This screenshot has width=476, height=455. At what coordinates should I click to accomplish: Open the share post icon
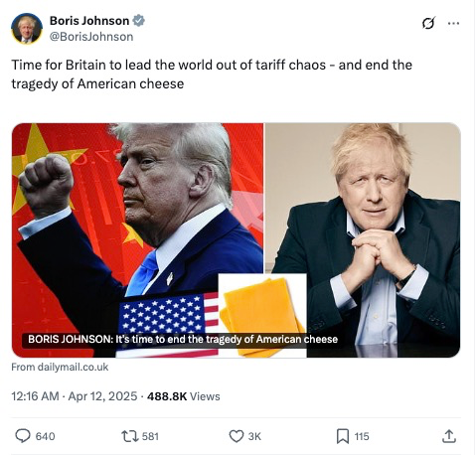(449, 436)
